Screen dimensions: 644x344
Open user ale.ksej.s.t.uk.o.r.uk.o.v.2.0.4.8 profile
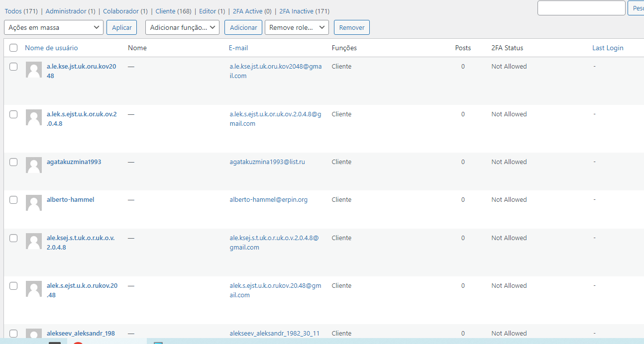point(81,243)
